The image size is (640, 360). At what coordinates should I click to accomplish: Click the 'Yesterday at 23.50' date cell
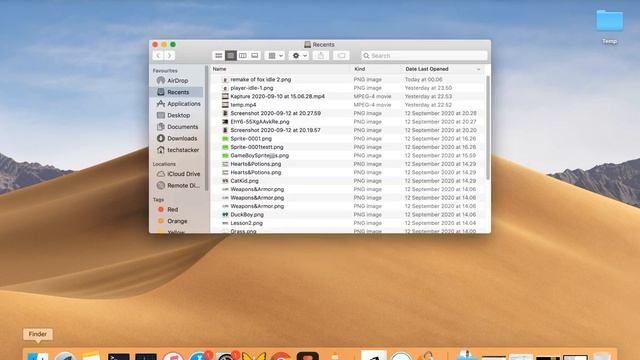[428, 88]
